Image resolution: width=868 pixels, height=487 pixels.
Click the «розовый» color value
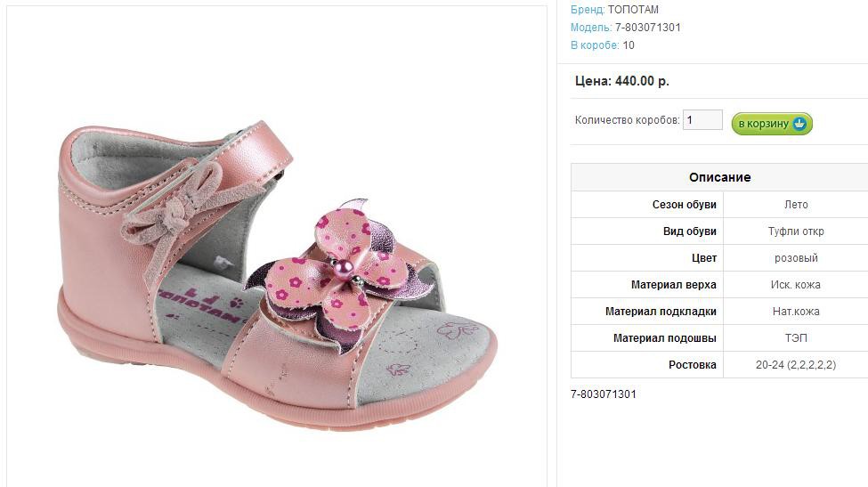[x=796, y=258]
